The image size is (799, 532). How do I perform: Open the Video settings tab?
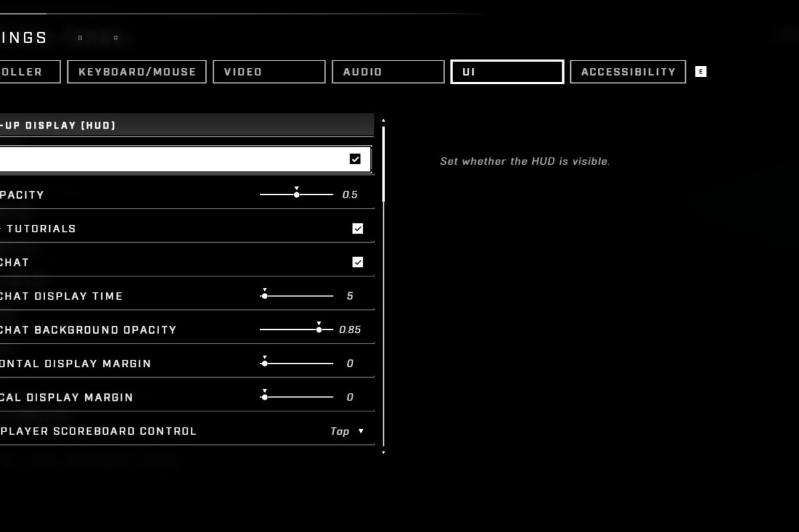click(x=269, y=72)
